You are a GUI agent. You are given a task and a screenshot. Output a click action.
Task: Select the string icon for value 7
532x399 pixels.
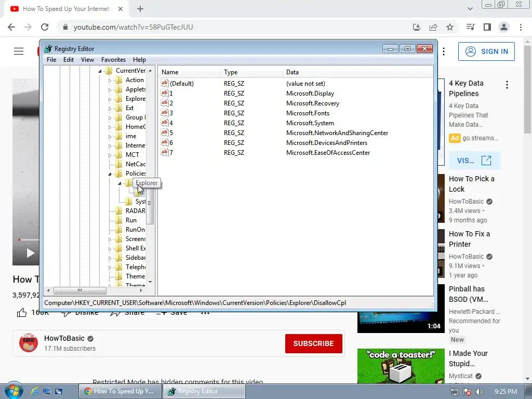click(x=165, y=152)
